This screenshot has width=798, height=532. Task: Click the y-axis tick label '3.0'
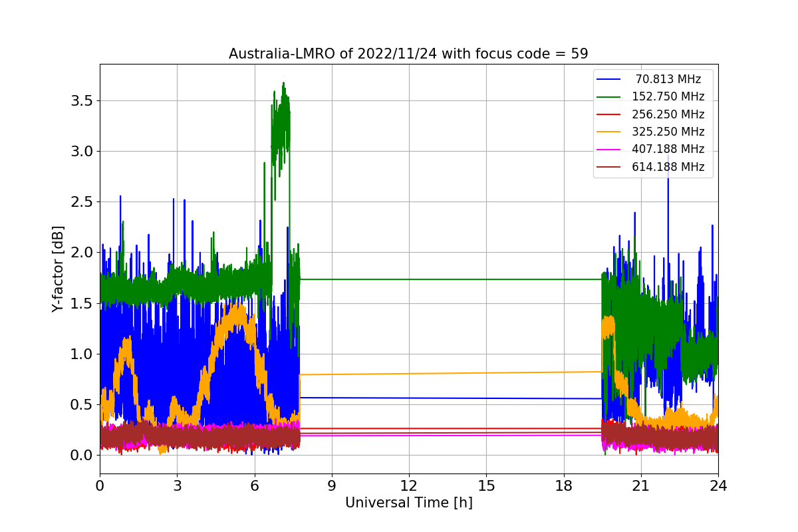coord(82,151)
